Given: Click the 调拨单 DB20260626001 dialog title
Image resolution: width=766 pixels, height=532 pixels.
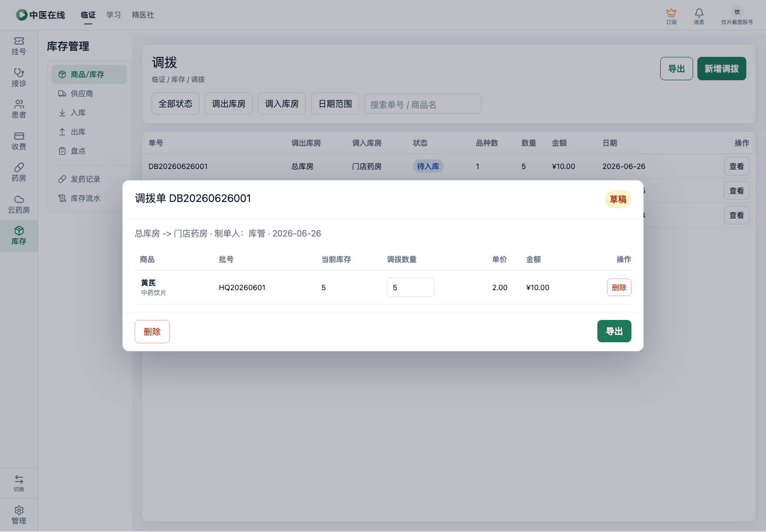Looking at the screenshot, I should click(x=193, y=198).
